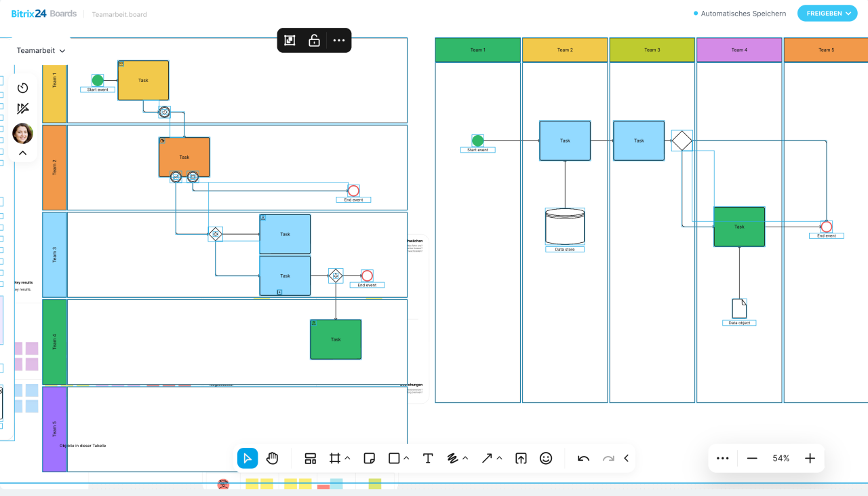Select the yellow Team 1 lane header
Screen dimensions: 868x496
(x=55, y=81)
